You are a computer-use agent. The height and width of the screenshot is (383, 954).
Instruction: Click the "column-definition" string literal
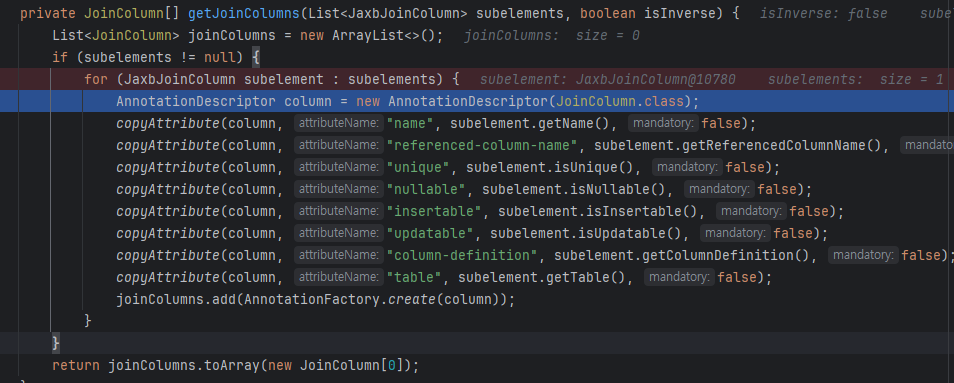coord(462,255)
